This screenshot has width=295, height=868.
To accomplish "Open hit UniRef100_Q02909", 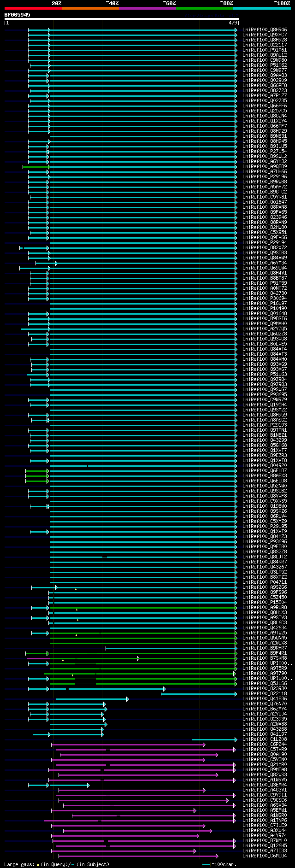I will [x=265, y=81].
